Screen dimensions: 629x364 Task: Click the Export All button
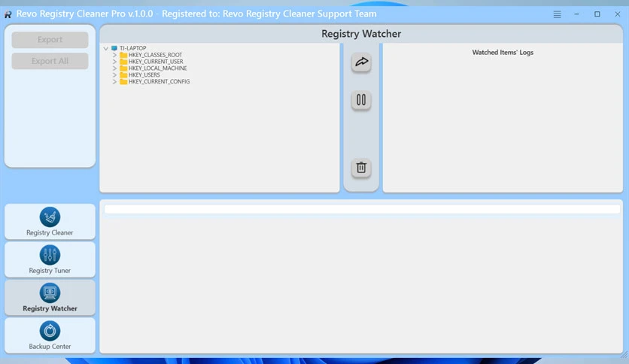[x=50, y=61]
